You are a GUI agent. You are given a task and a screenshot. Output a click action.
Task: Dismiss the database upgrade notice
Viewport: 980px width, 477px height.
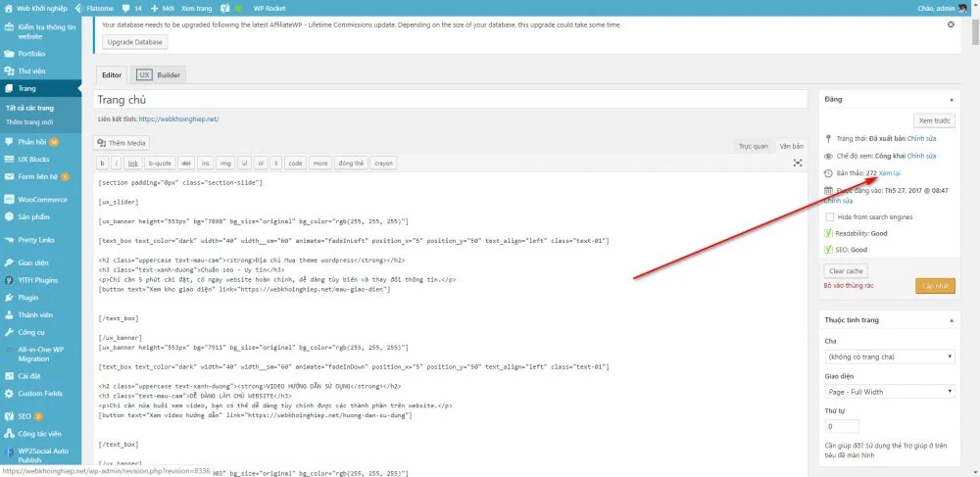pyautogui.click(x=951, y=24)
